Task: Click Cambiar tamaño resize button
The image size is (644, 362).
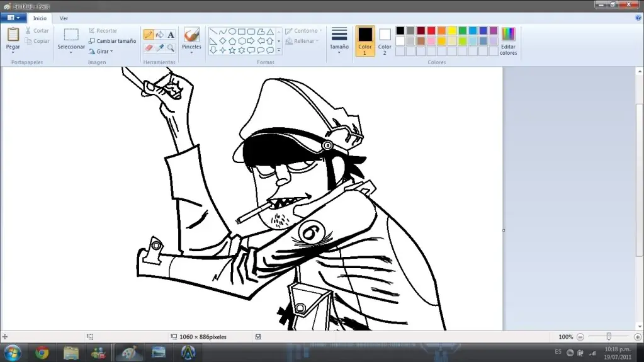Action: [x=113, y=41]
